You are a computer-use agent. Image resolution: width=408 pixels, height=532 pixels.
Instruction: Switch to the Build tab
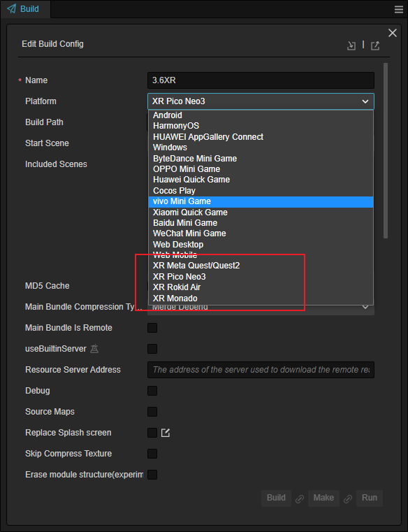(25, 9)
